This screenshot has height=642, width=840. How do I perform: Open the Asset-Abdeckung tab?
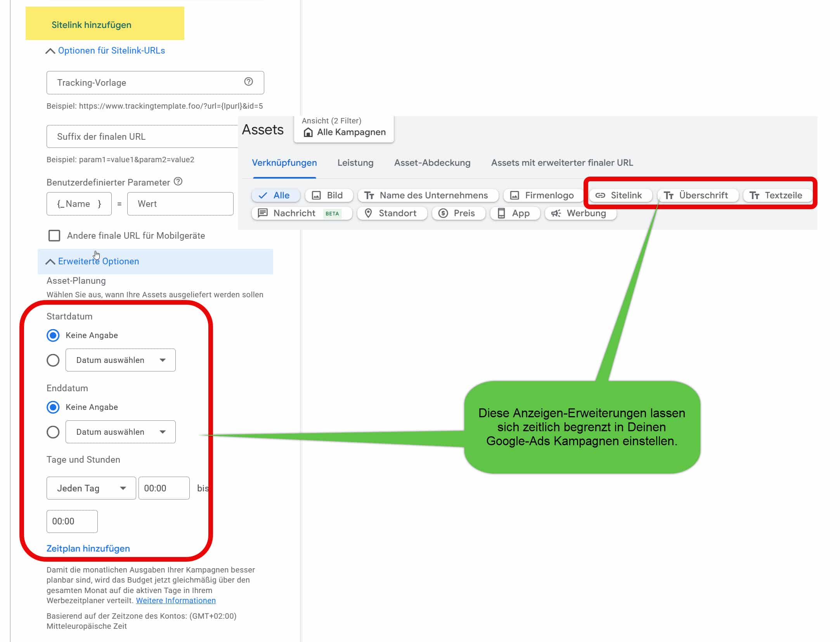(x=432, y=163)
